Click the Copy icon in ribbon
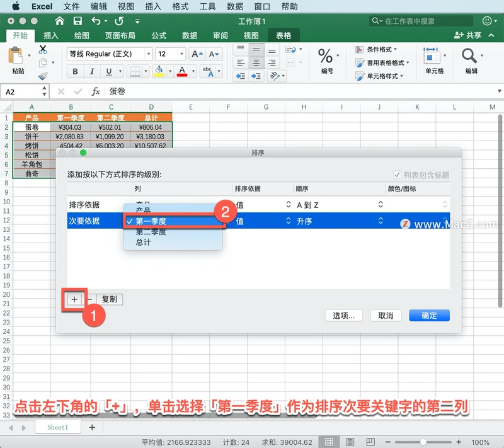Viewport: 504px width, 448px height. click(x=43, y=62)
